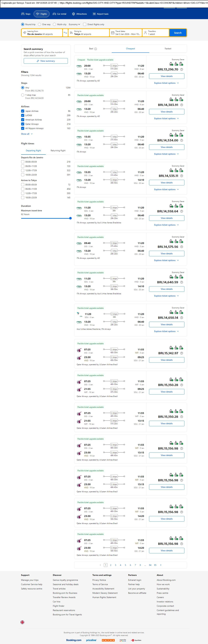This screenshot has height=644, width=208.
Task: Click the info icon next to Best
Action: pyautogui.click(x=95, y=49)
